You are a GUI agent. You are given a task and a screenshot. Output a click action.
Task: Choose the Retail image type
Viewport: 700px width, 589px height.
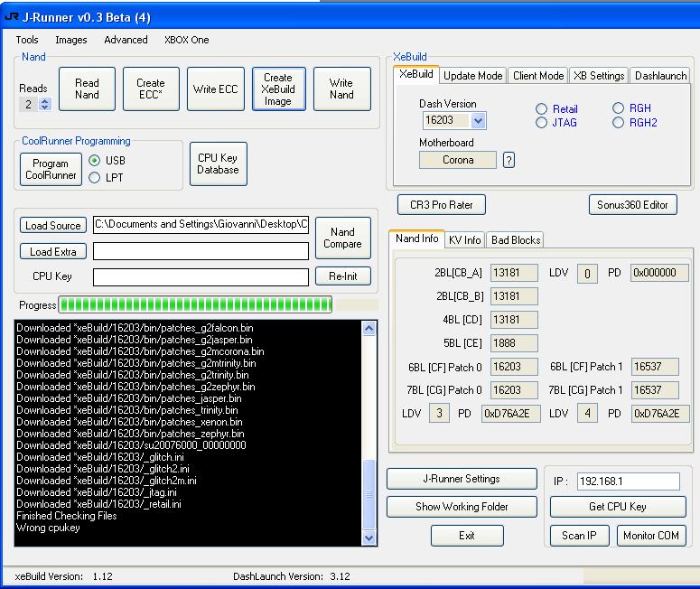click(x=541, y=109)
